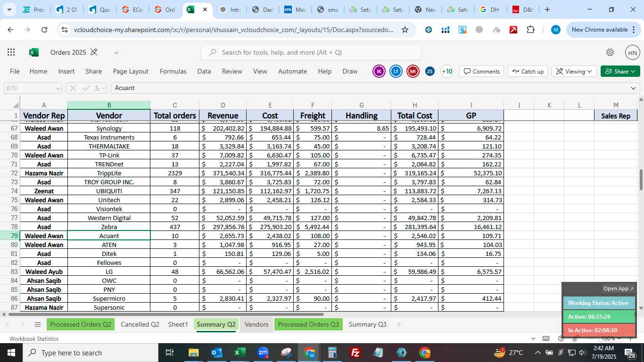Click the LT collaborator avatar
The width and height of the screenshot is (644, 362).
pos(396,71)
